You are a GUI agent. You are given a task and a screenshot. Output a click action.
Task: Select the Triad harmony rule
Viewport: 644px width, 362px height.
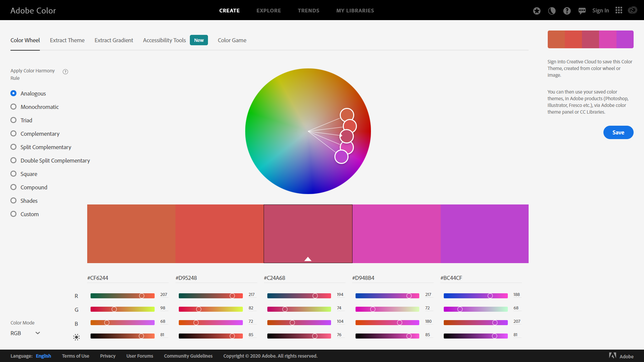click(13, 120)
